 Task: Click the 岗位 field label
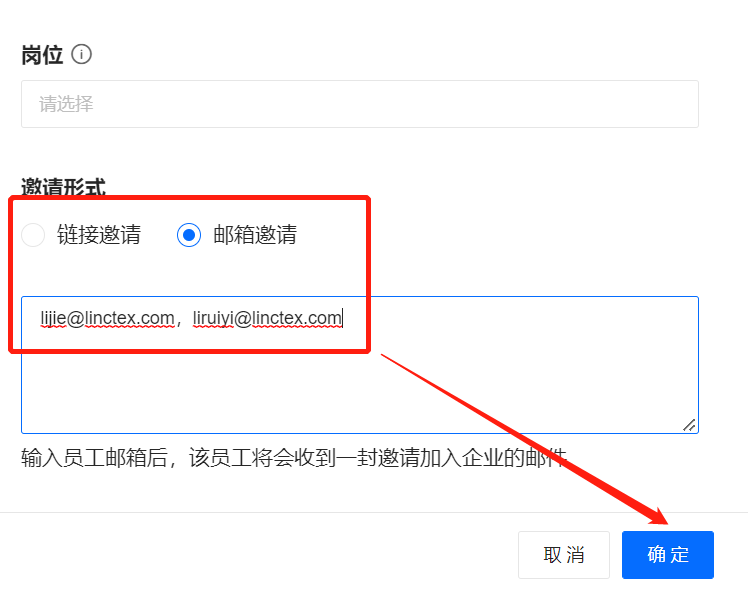point(42,55)
